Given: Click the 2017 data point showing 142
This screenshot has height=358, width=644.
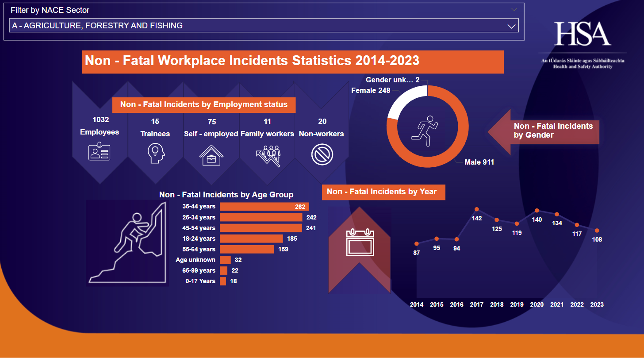Looking at the screenshot, I should coord(477,209).
